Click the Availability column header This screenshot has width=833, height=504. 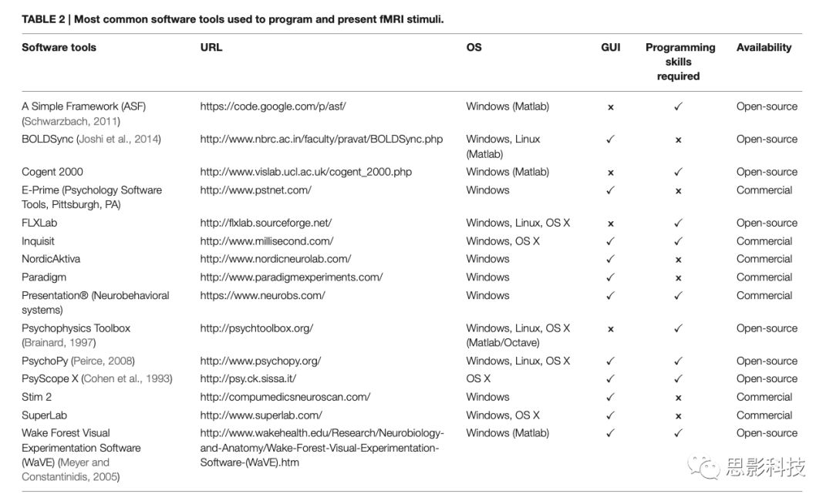[764, 48]
